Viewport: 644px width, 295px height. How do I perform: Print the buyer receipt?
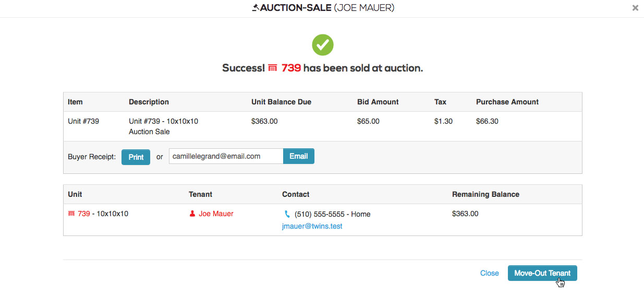pos(136,157)
